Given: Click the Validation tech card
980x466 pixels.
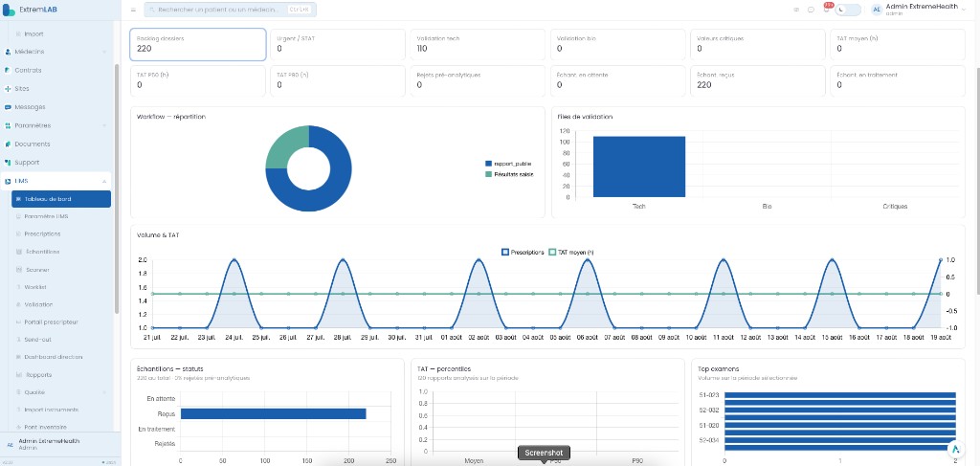Looking at the screenshot, I should tap(479, 44).
